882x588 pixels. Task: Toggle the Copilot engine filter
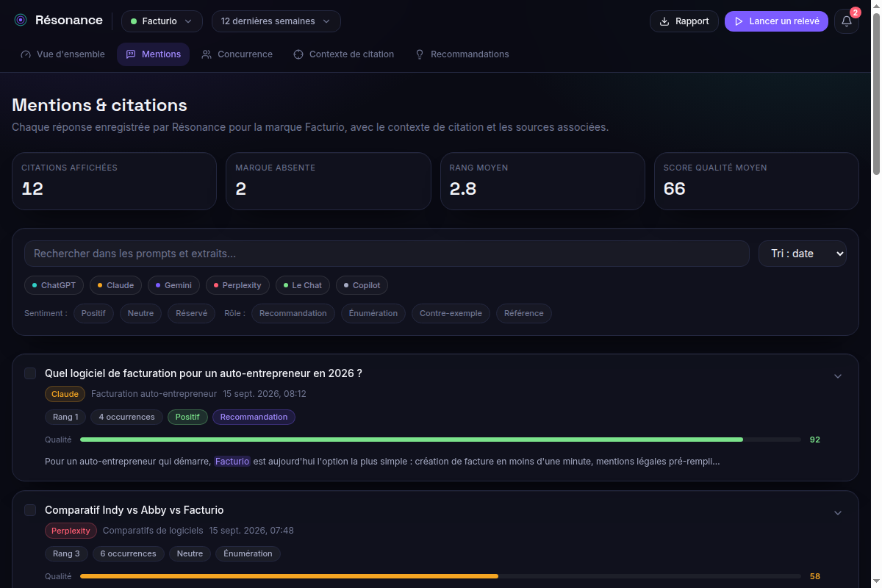point(362,285)
